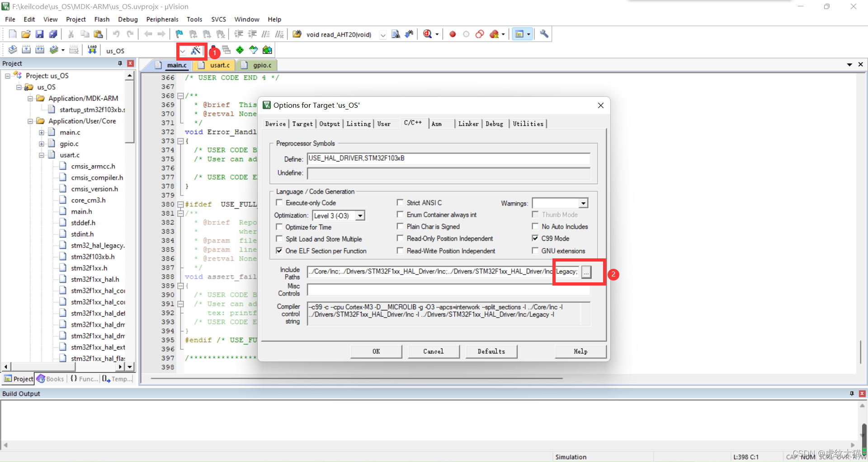868x462 pixels.
Task: Paste from clipboard toolbar icon
Action: [x=98, y=34]
